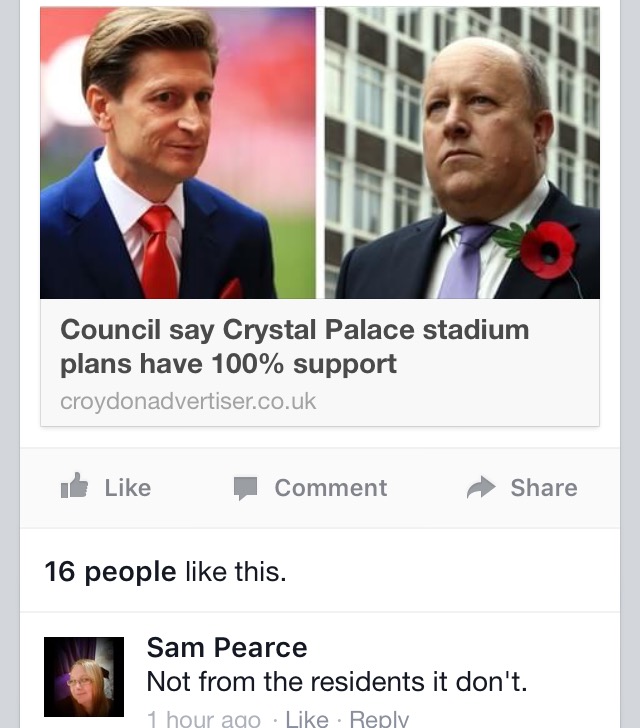
Task: Click the red tie in the left photo
Action: 158,252
